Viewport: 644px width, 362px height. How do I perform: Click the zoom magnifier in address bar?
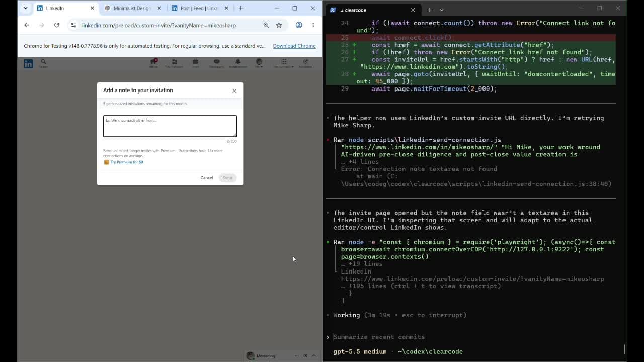pos(266,25)
